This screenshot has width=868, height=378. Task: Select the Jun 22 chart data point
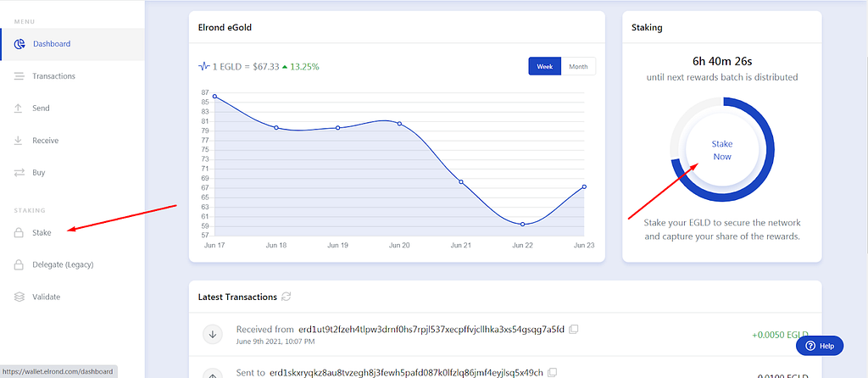[x=522, y=224]
